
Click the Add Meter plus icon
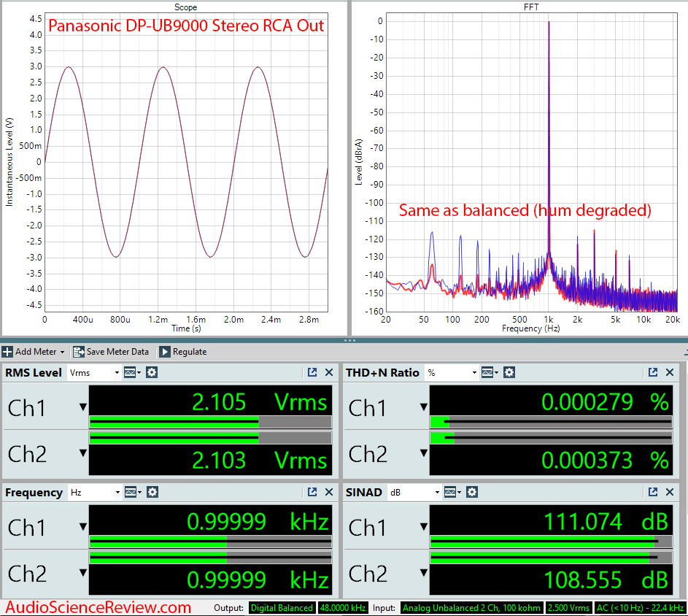[7, 352]
